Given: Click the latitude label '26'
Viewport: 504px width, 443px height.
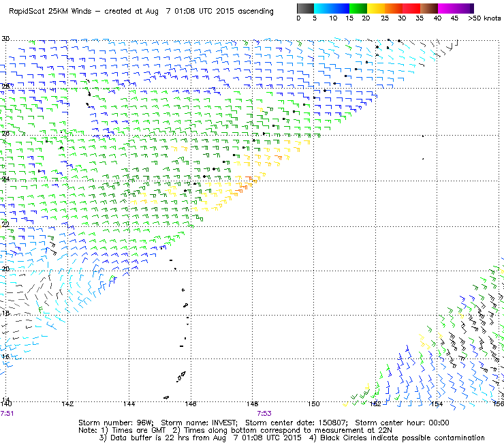Looking at the screenshot, I should click(x=5, y=133).
